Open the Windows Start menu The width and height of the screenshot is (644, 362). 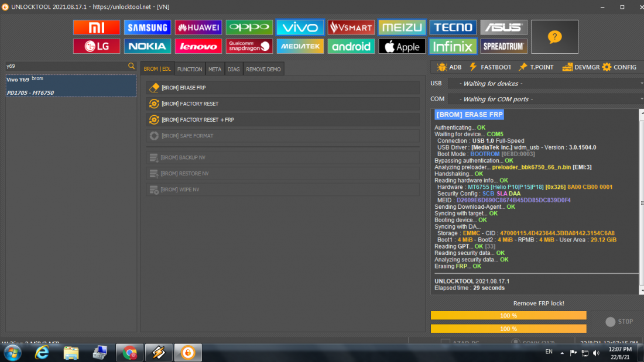click(x=13, y=353)
